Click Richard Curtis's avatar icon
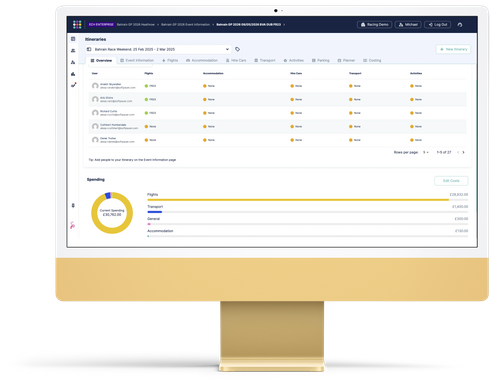Screen dimensions: 500x382 click(95, 113)
